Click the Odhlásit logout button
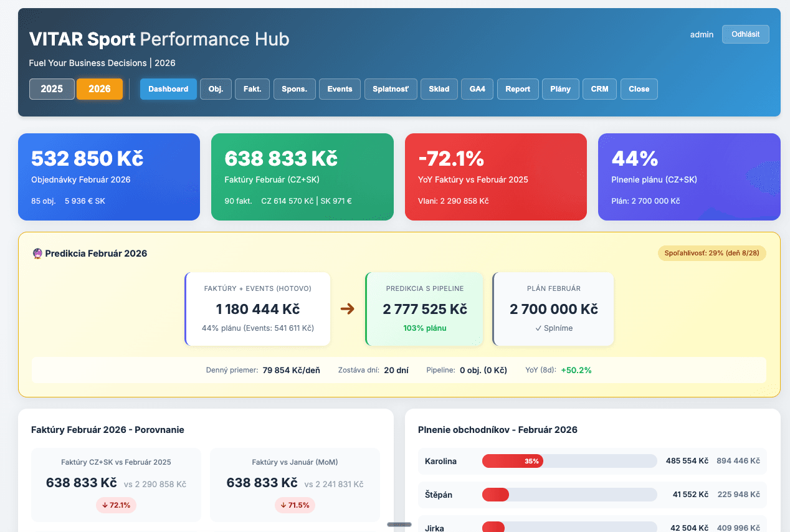Image resolution: width=790 pixels, height=532 pixels. pyautogui.click(x=745, y=34)
